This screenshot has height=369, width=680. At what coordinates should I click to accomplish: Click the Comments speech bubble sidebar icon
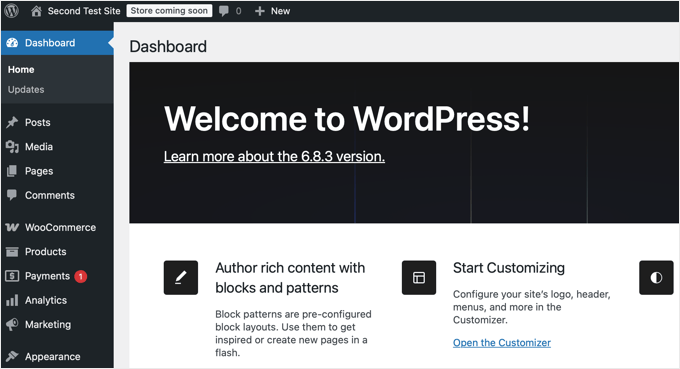pyautogui.click(x=12, y=195)
